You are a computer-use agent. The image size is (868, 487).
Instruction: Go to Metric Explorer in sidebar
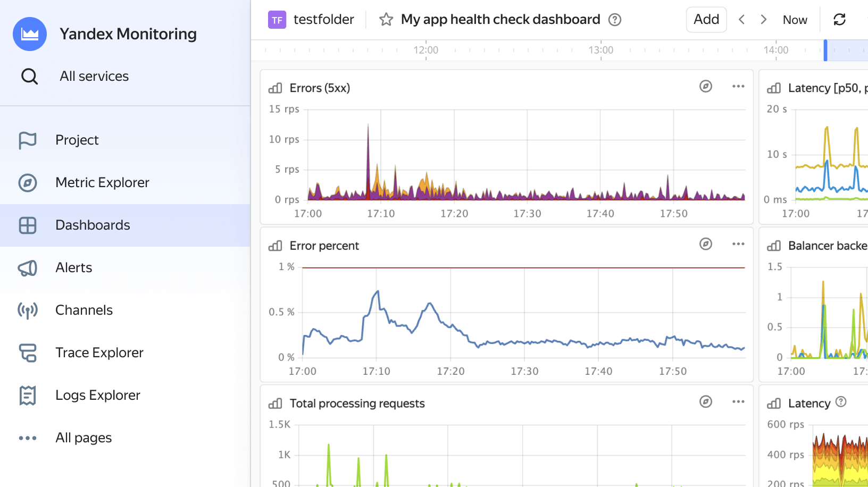pyautogui.click(x=102, y=183)
